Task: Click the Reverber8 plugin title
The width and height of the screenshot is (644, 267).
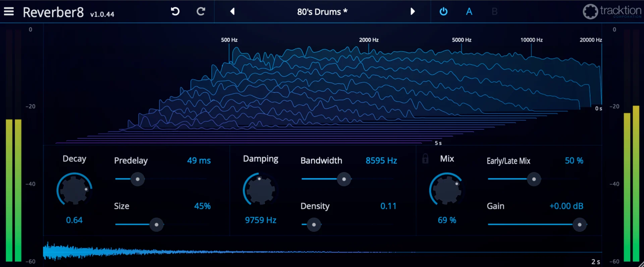Action: click(53, 12)
